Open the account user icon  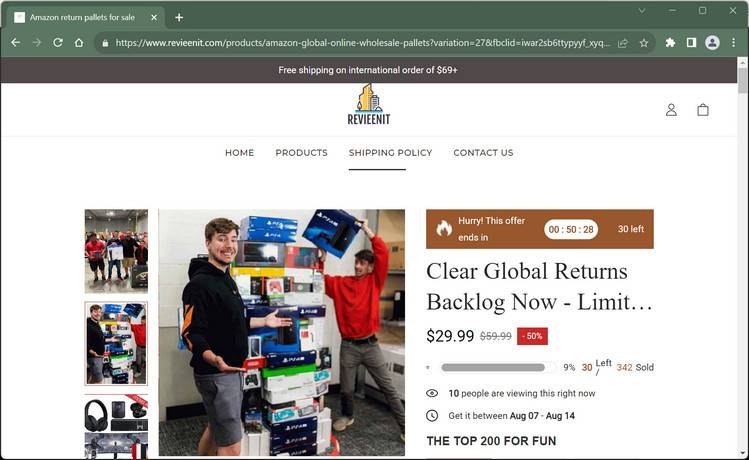671,110
